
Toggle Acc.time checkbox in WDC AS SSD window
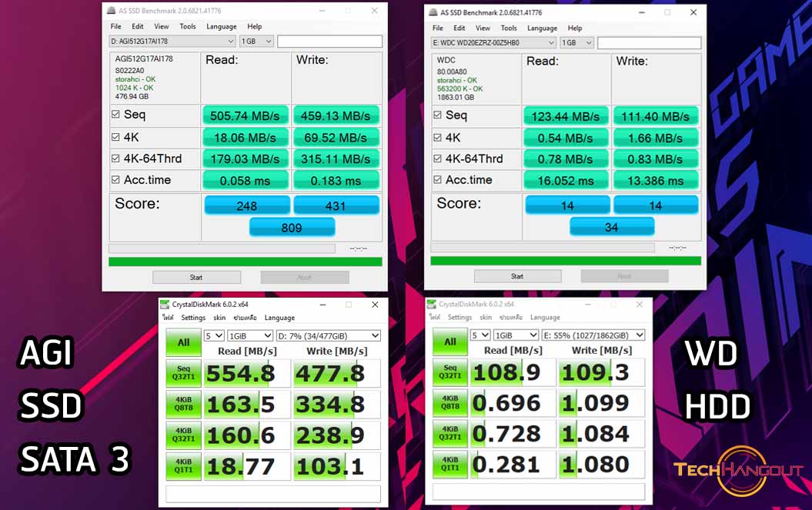tap(438, 180)
